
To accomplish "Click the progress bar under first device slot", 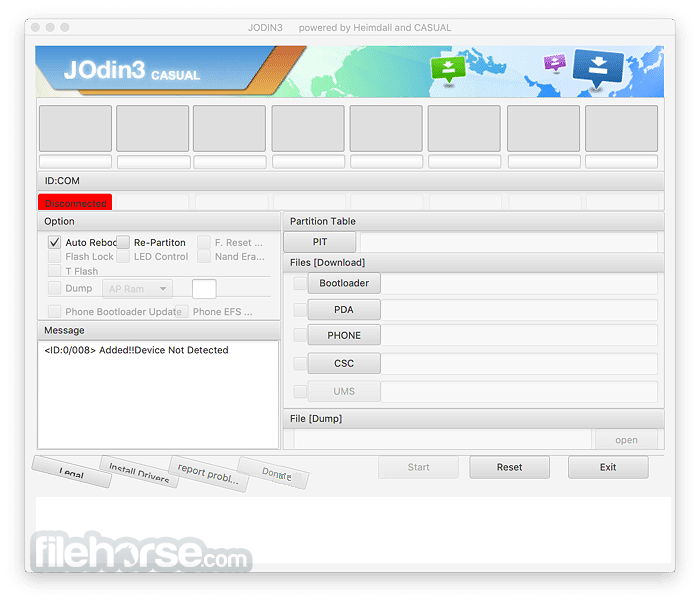I will (75, 162).
